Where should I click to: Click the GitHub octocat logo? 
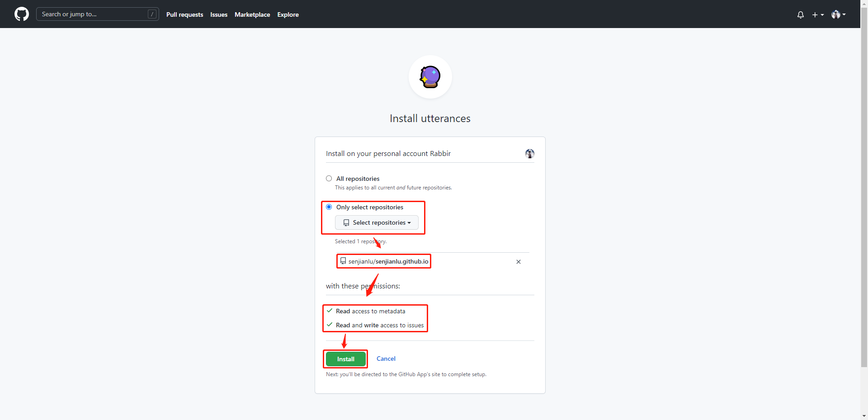(22, 14)
